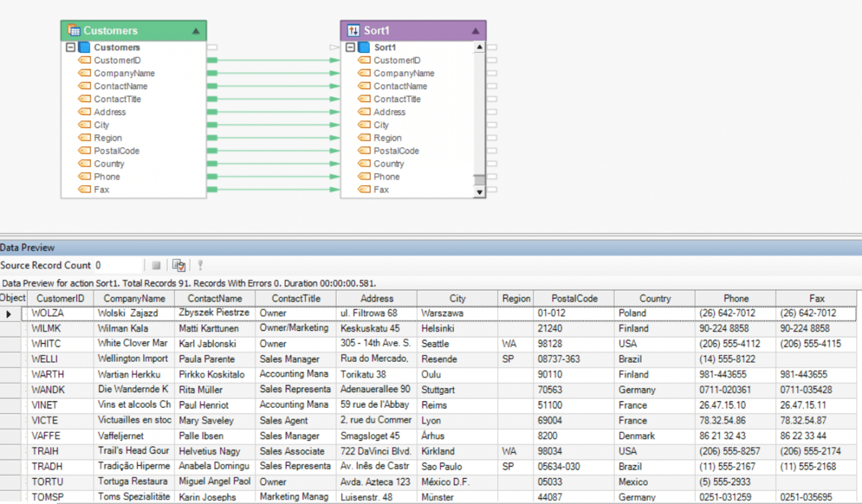Screen dimensions: 862x504
Task: Click the verify data preview icon
Action: pos(178,266)
